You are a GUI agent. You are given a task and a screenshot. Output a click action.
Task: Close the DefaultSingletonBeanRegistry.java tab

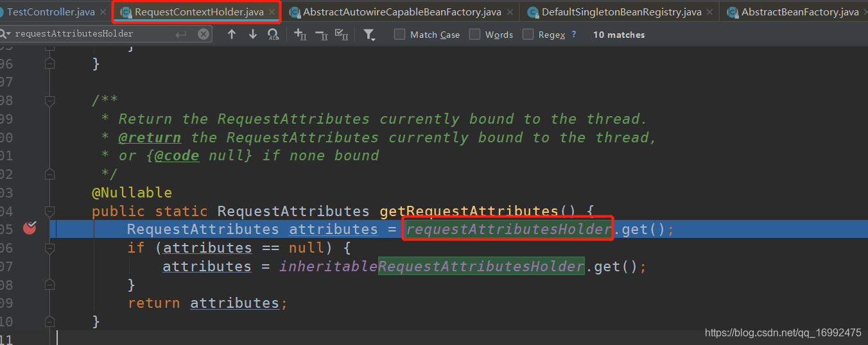tap(710, 12)
